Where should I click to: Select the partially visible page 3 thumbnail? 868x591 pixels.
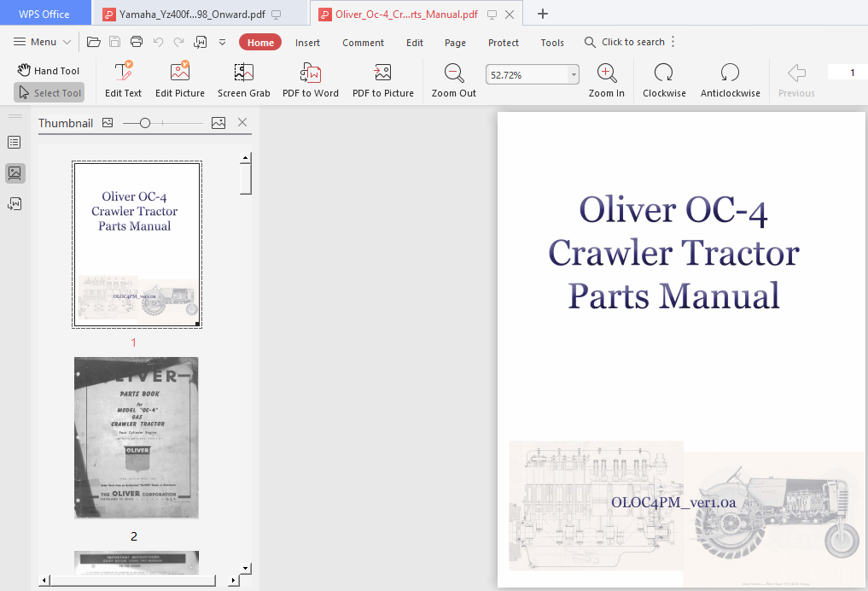[137, 562]
